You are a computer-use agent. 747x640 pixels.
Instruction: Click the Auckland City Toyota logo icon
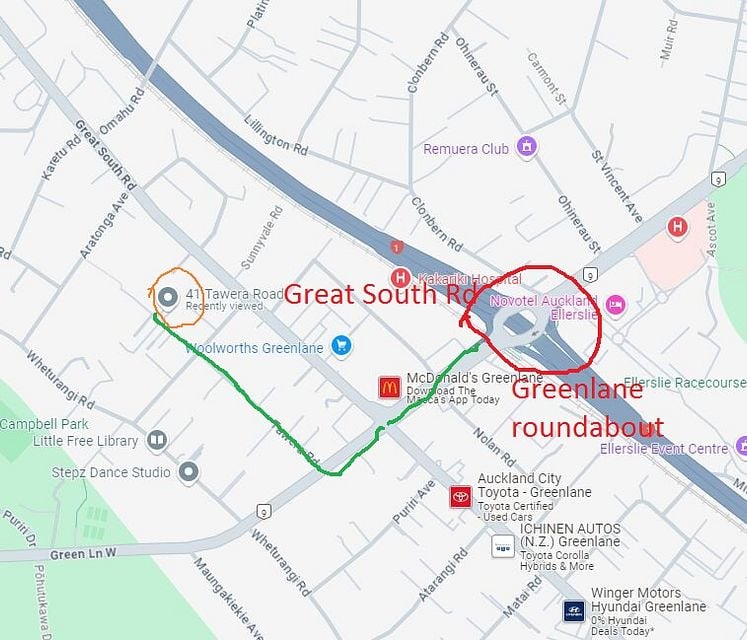point(461,497)
